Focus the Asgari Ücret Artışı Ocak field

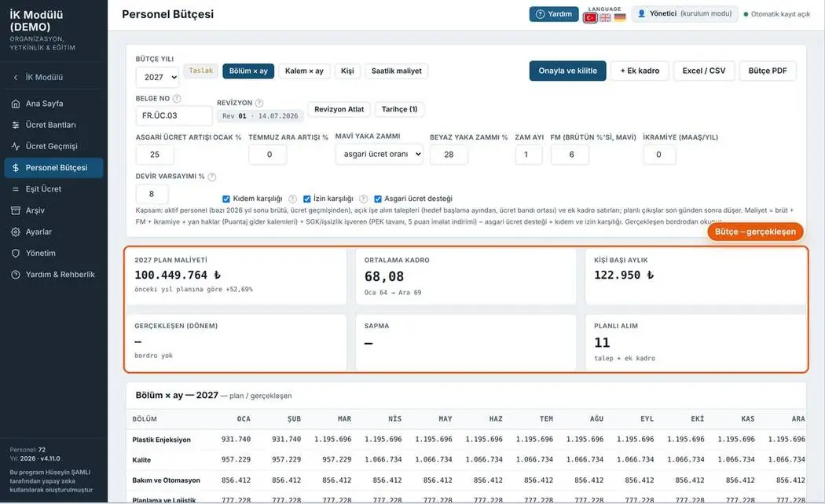point(155,155)
